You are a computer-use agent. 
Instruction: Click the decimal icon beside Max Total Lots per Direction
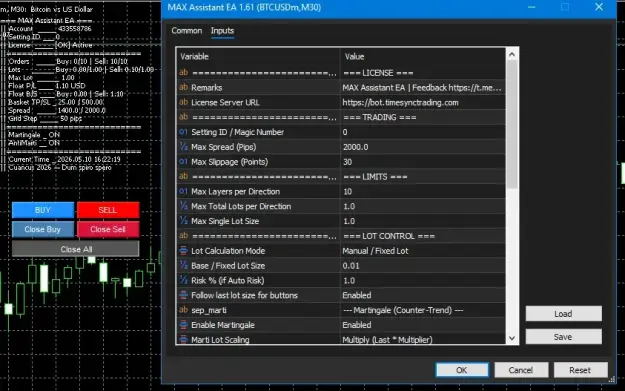[183, 206]
